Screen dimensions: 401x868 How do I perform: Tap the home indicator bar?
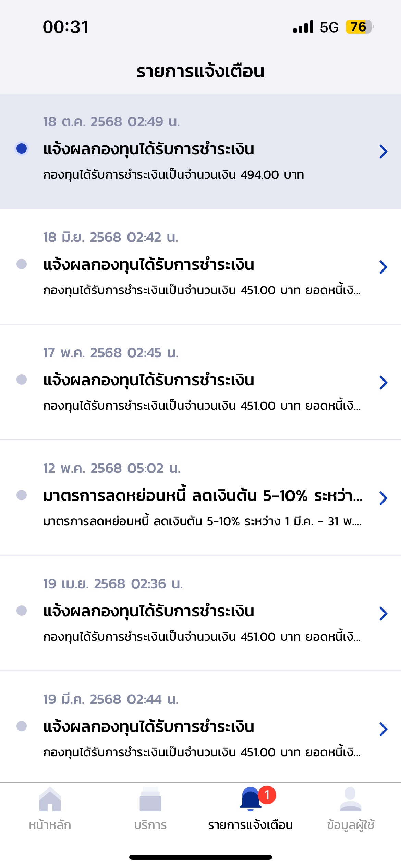click(x=200, y=857)
